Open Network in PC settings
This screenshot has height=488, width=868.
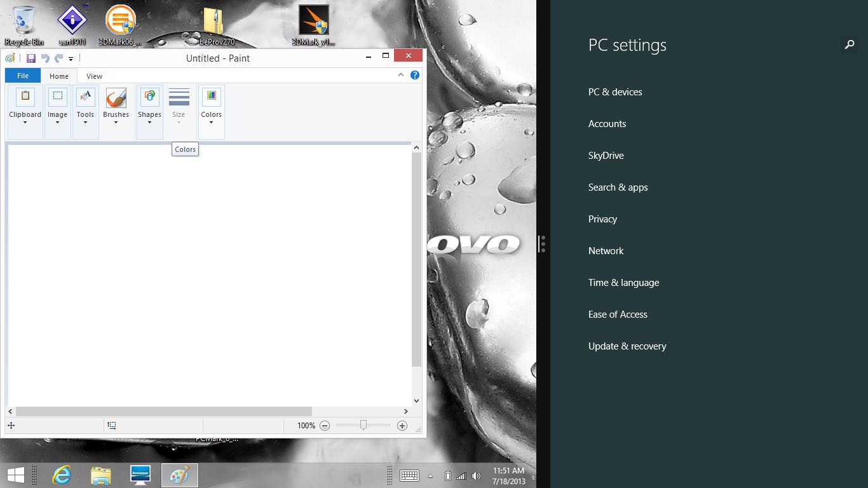[606, 251]
